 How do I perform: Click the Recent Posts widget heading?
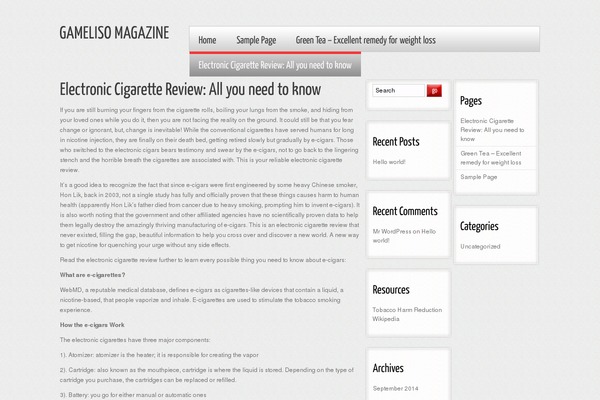point(396,142)
